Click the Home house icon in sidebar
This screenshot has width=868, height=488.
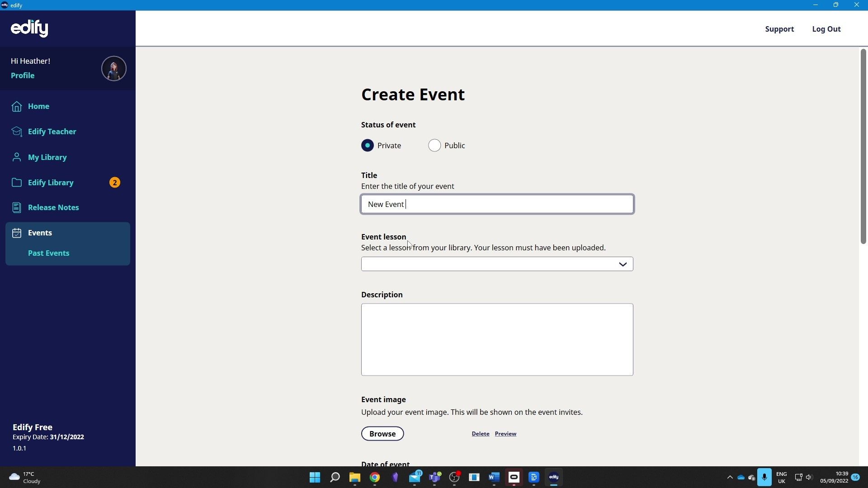[17, 106]
